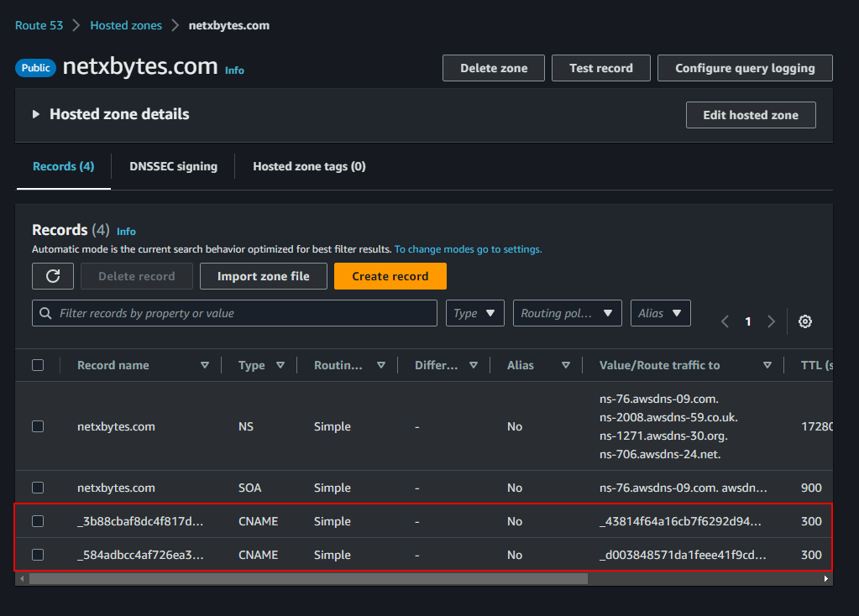Select the NS record checkbox
This screenshot has height=616, width=859.
(38, 426)
